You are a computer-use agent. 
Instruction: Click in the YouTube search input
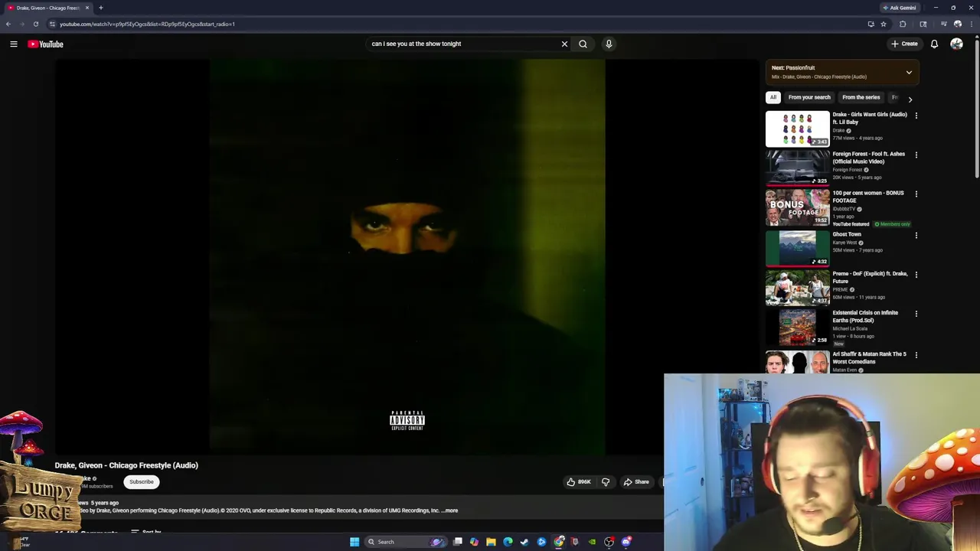(x=463, y=44)
